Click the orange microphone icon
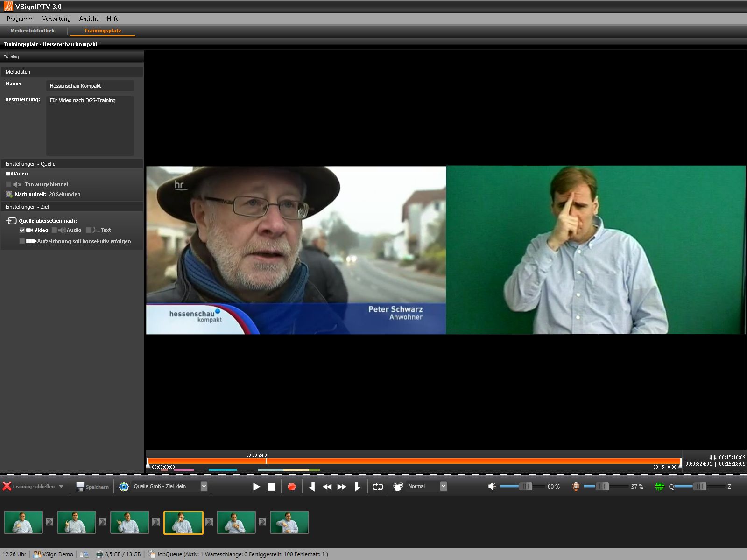Image resolution: width=747 pixels, height=560 pixels. click(x=576, y=487)
